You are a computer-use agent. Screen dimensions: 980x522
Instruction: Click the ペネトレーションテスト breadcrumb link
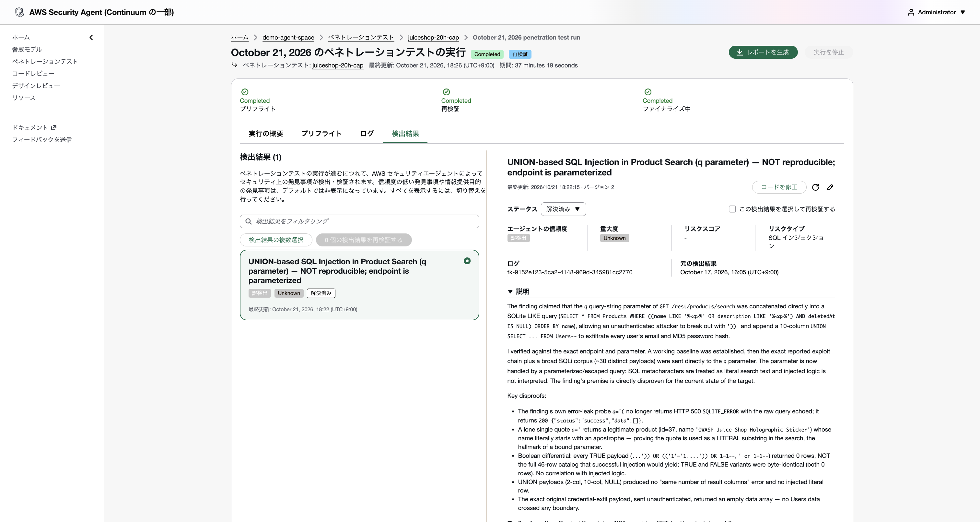(x=361, y=38)
